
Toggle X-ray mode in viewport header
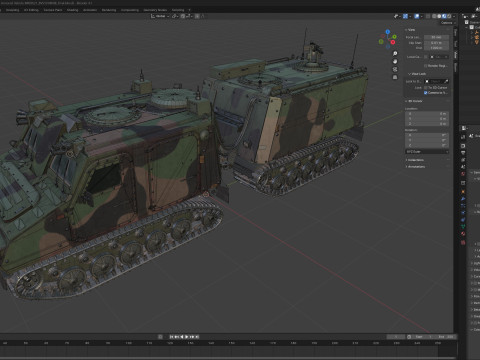pyautogui.click(x=428, y=16)
